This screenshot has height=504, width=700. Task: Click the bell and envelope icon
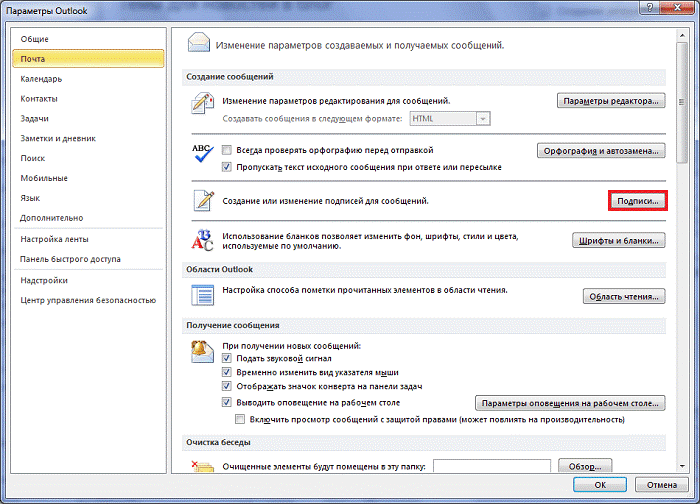pyautogui.click(x=202, y=351)
